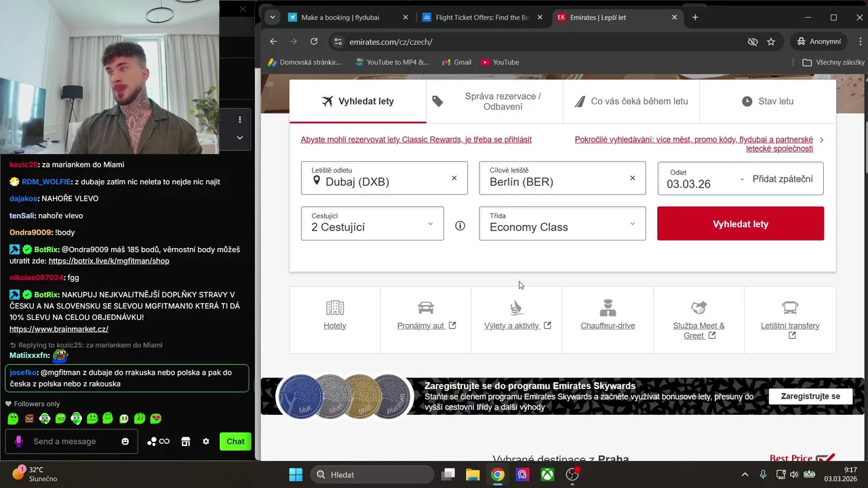Open Chrome three-dot menu
This screenshot has height=488, width=868.
click(860, 41)
